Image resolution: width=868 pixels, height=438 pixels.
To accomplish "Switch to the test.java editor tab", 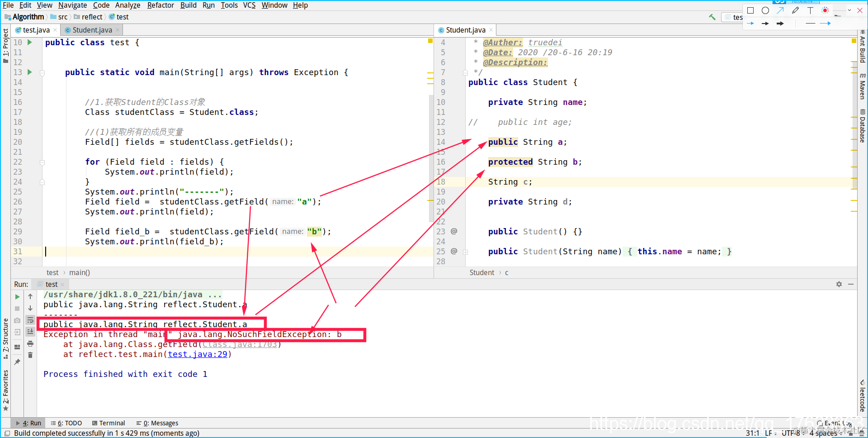I will (x=36, y=30).
